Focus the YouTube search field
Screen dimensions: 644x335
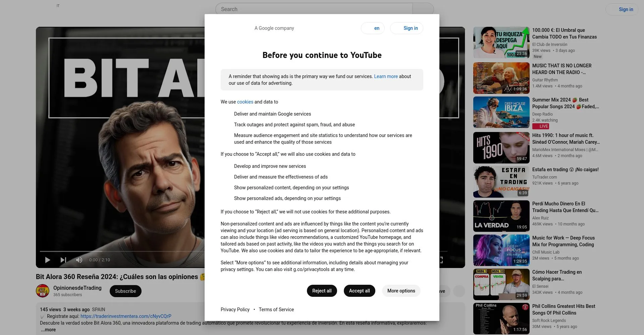pyautogui.click(x=314, y=9)
